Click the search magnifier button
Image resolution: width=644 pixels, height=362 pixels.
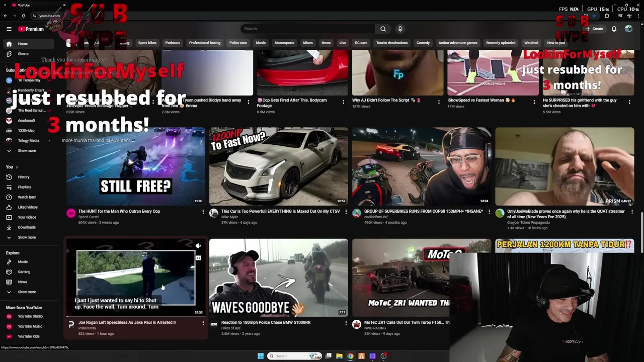(x=383, y=29)
